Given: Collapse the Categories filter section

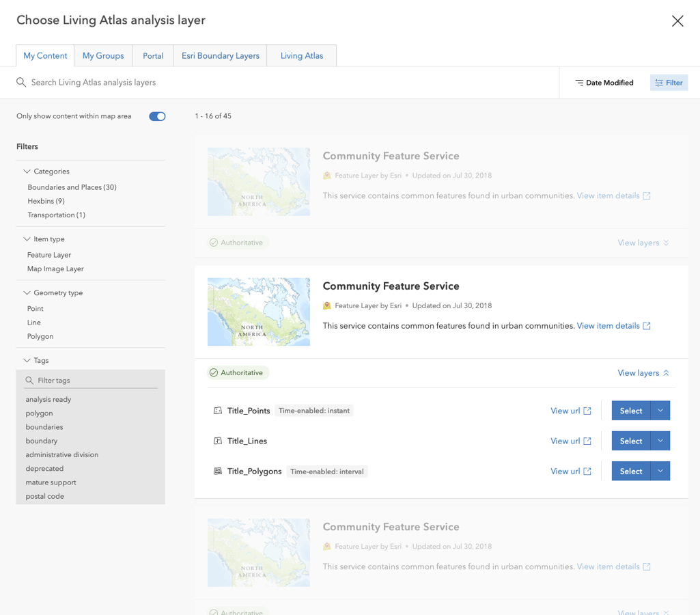Looking at the screenshot, I should tap(27, 172).
